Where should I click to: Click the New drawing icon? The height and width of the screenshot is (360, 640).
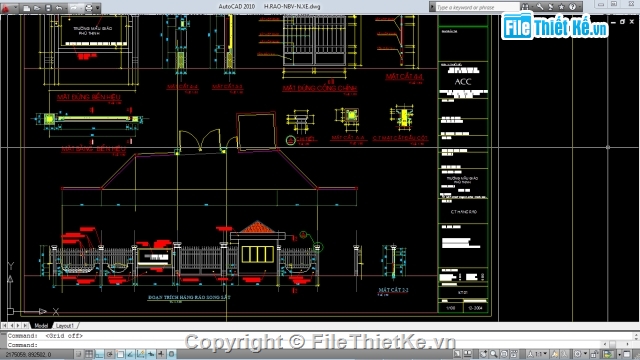tap(27, 8)
